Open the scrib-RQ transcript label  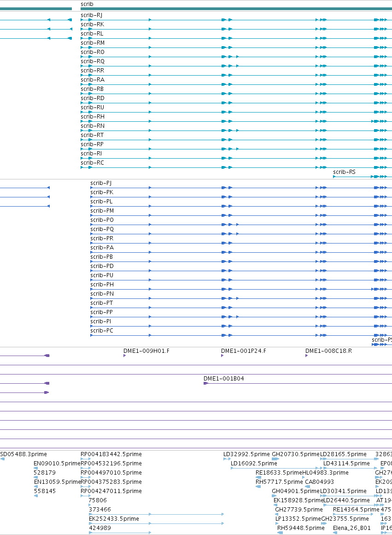coord(93,61)
